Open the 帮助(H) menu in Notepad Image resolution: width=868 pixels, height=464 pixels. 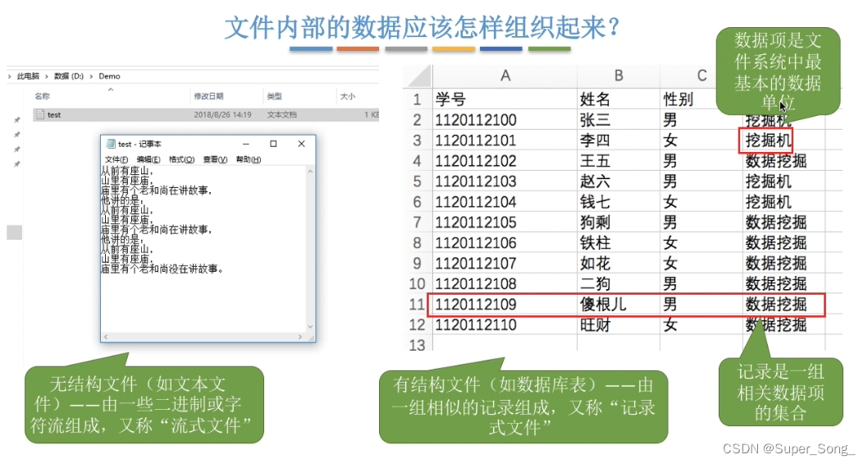click(249, 159)
